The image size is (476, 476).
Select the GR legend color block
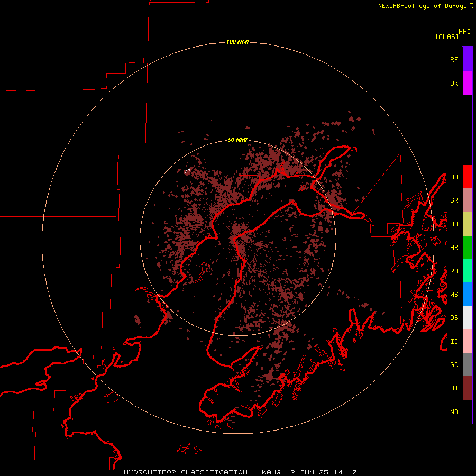[x=467, y=200]
